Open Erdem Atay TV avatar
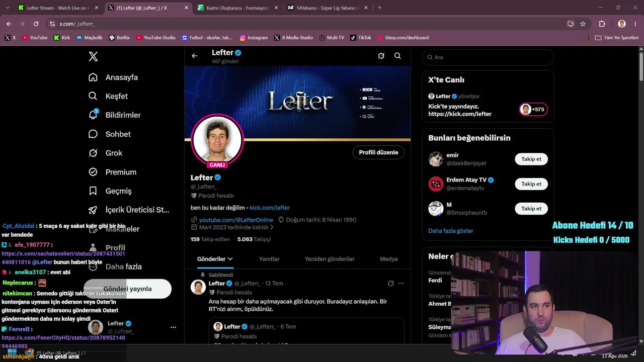Screen dimensions: 644x362 436,184
